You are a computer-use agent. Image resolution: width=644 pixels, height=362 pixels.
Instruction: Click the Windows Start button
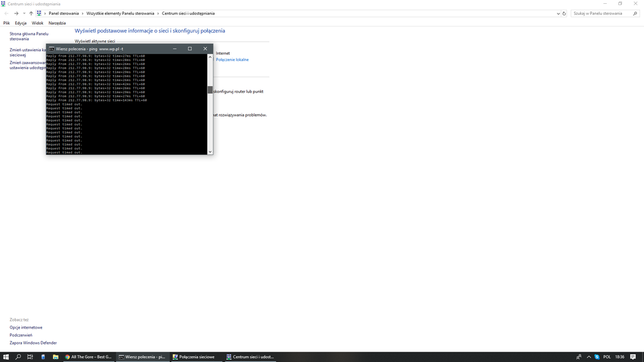pos(6,356)
